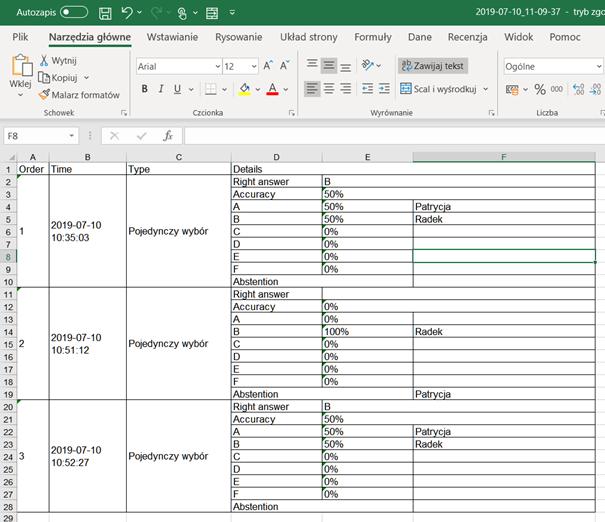Image resolution: width=605 pixels, height=522 pixels.
Task: Click the align right icon
Action: 346,89
